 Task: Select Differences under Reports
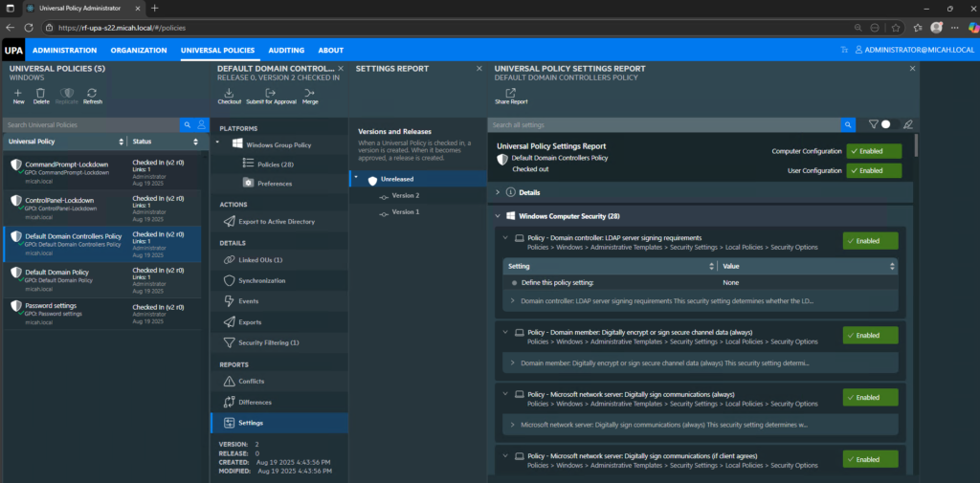click(x=255, y=402)
